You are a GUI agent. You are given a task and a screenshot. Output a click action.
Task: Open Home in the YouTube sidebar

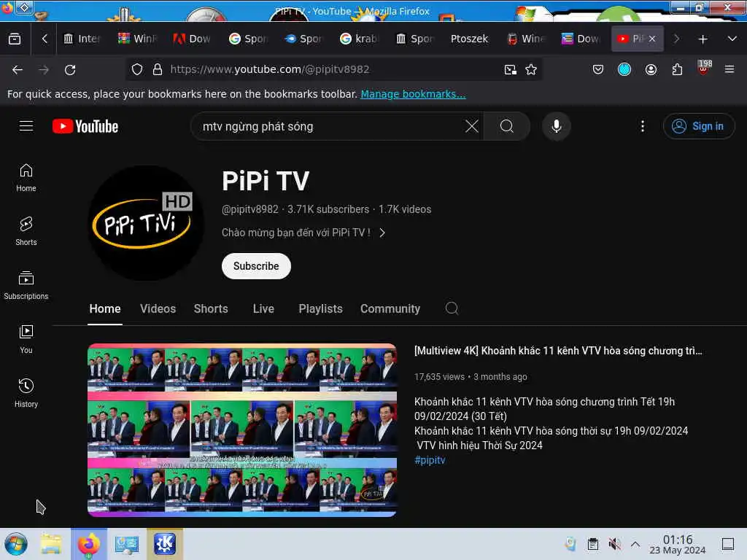[x=26, y=178]
